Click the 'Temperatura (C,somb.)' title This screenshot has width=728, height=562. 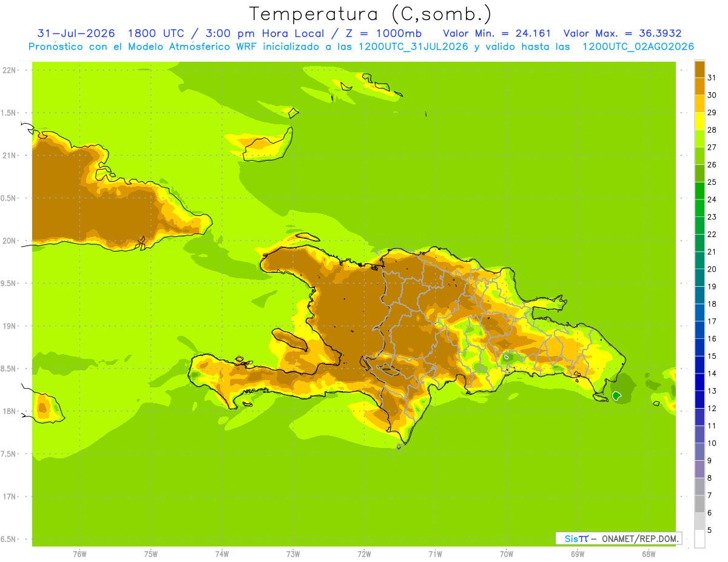coord(370,14)
